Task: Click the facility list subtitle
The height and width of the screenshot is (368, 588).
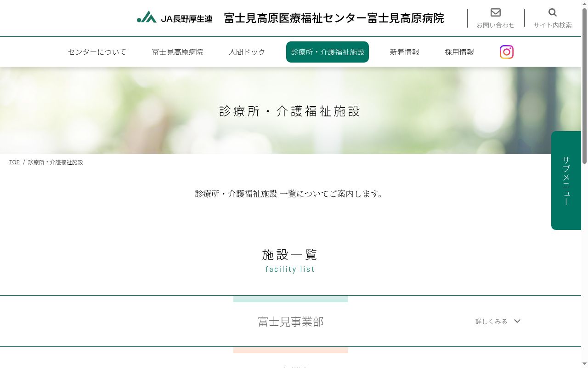Action: coord(290,269)
